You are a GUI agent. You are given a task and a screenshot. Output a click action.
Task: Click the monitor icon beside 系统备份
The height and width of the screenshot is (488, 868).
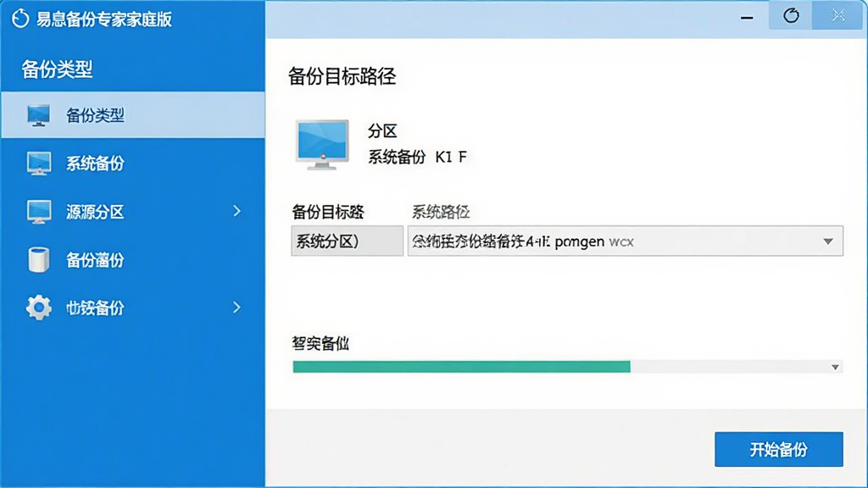[x=39, y=164]
